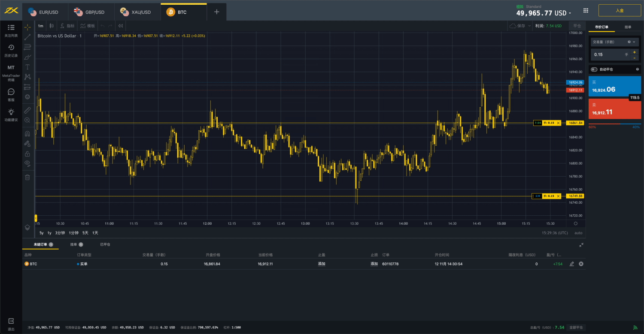Click the 入金 deposit button
This screenshot has height=334, width=644.
[619, 10]
